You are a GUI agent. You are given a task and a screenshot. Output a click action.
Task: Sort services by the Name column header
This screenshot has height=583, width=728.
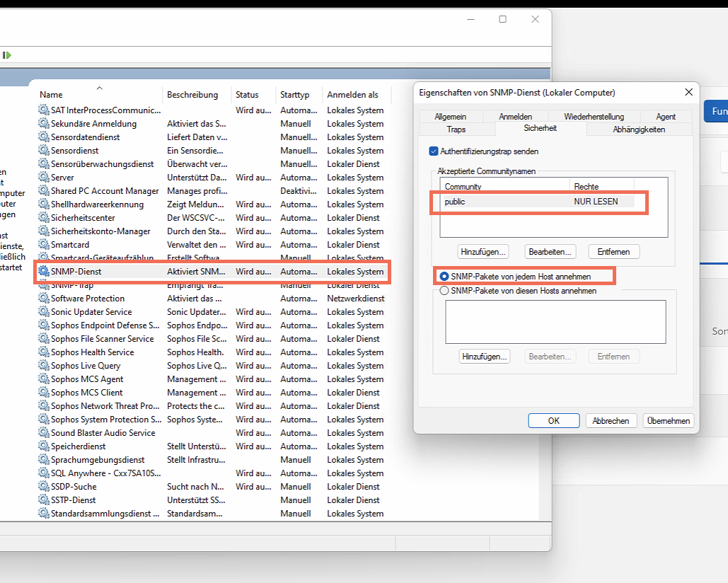(x=51, y=95)
